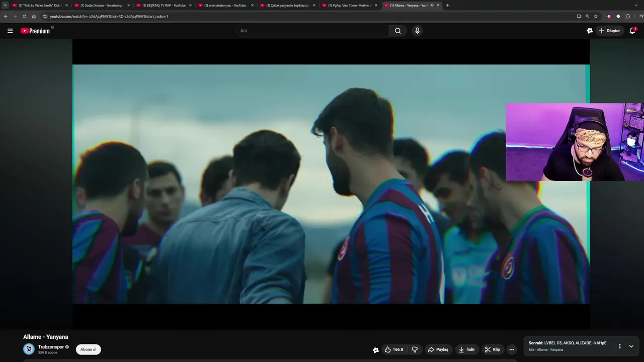
Task: Expand the Mix playlist with the chevron
Action: 631,346
